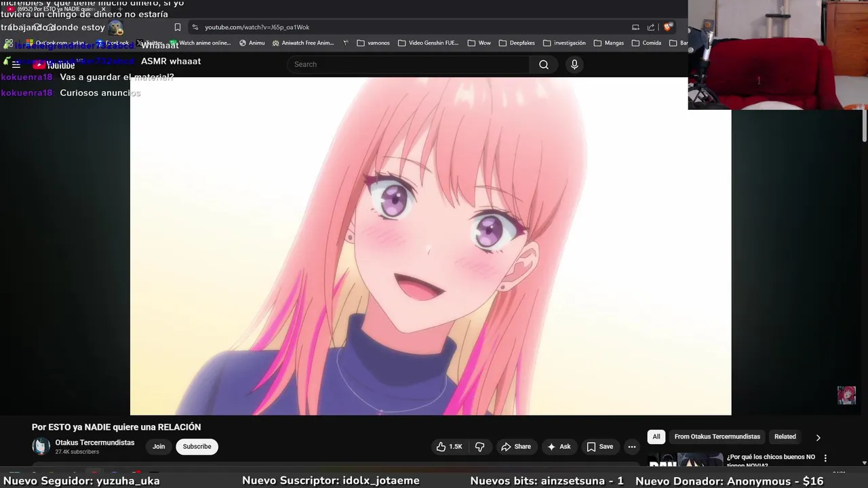
Task: Select the Related filter chip
Action: pyautogui.click(x=785, y=436)
